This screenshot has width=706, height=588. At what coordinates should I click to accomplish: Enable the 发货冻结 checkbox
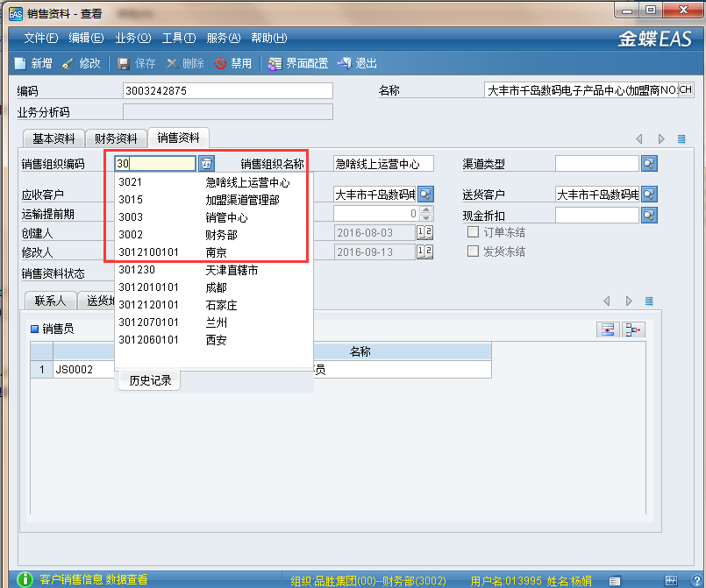click(474, 251)
